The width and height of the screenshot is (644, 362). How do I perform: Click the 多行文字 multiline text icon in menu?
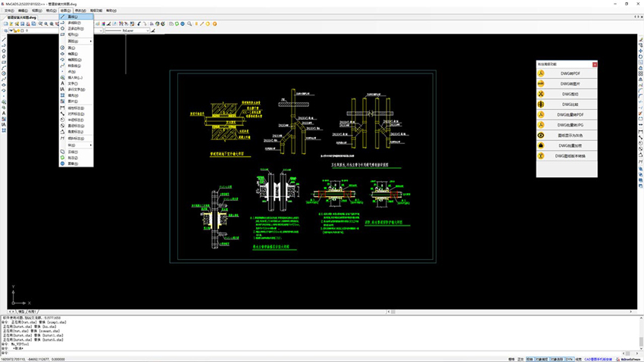62,89
